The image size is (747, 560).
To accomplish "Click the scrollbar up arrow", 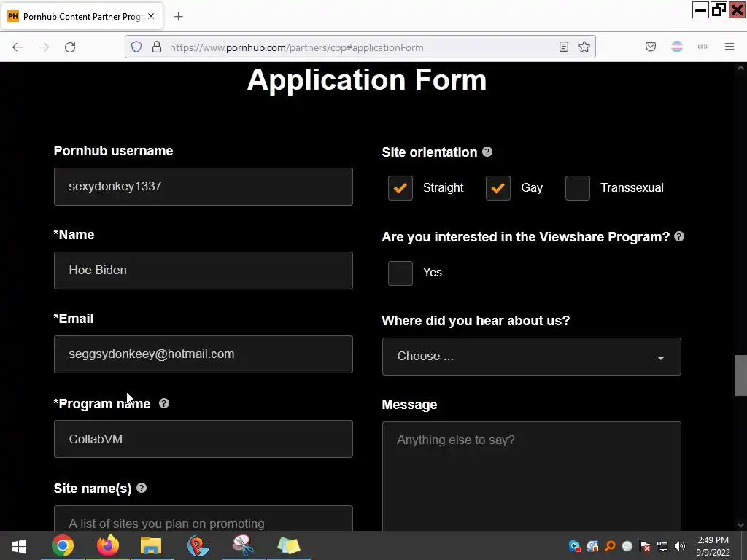I will 740,68.
